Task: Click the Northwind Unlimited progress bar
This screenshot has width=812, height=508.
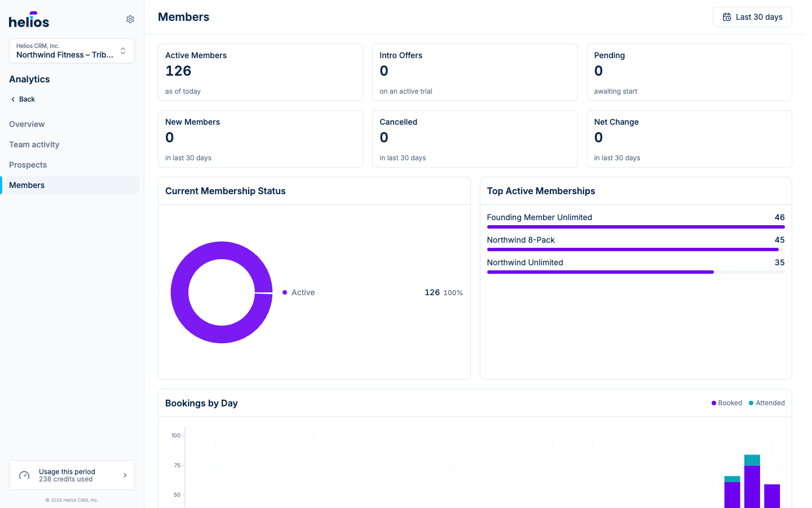Action: pyautogui.click(x=636, y=272)
